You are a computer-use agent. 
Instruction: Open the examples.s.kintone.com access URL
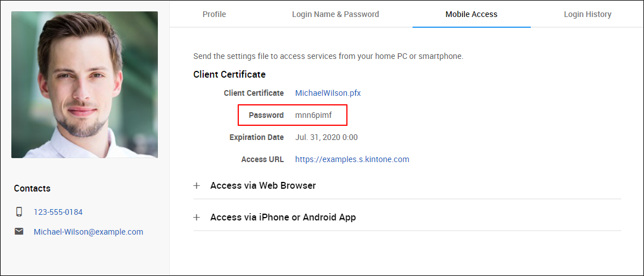click(x=352, y=159)
